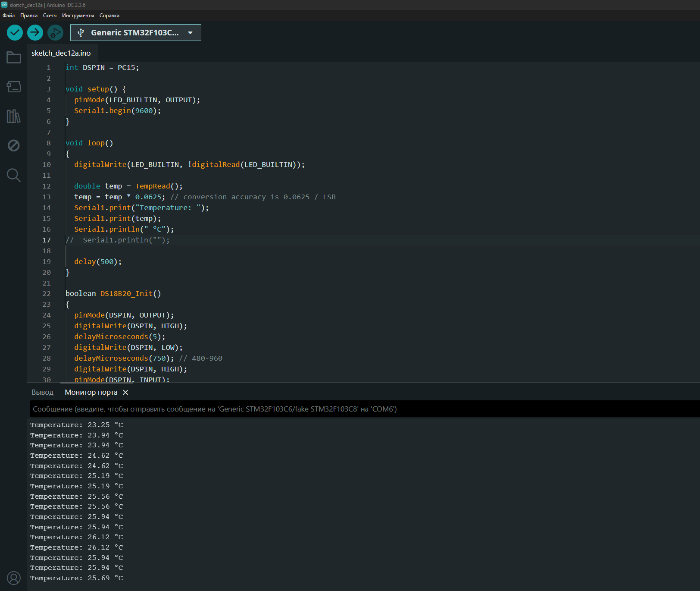Image resolution: width=700 pixels, height=591 pixels.
Task: Open the Файл menu
Action: (9, 16)
